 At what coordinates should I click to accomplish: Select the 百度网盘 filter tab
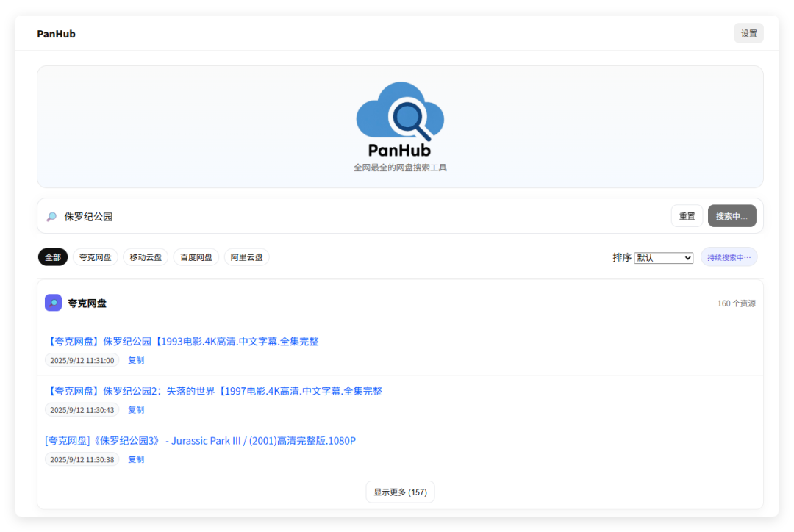click(x=196, y=257)
